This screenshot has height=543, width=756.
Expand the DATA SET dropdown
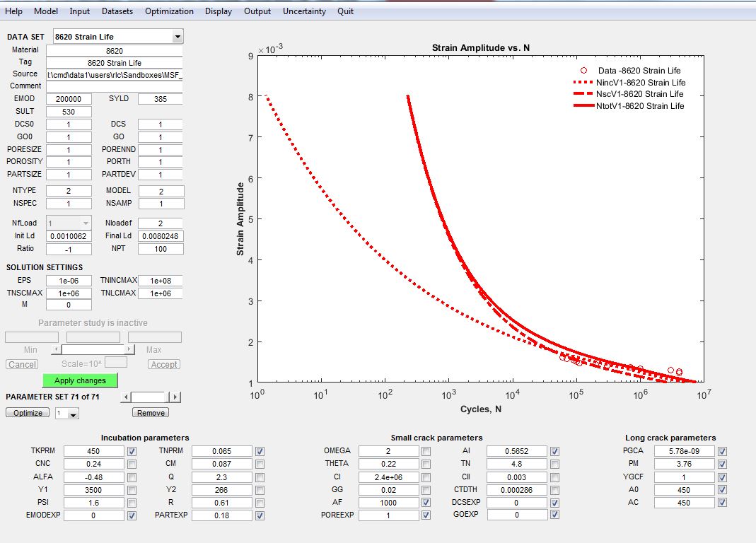[178, 37]
